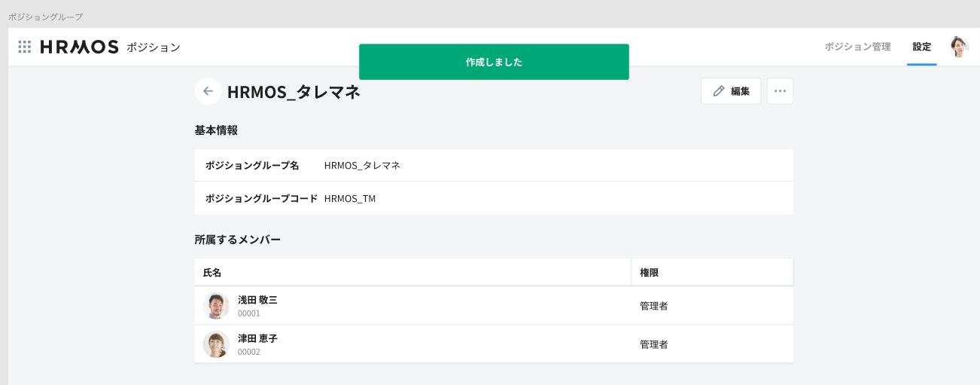Screen dimensions: 980x385
Task: Click the page title HRMOS_タレマネ heading
Action: pos(294,92)
